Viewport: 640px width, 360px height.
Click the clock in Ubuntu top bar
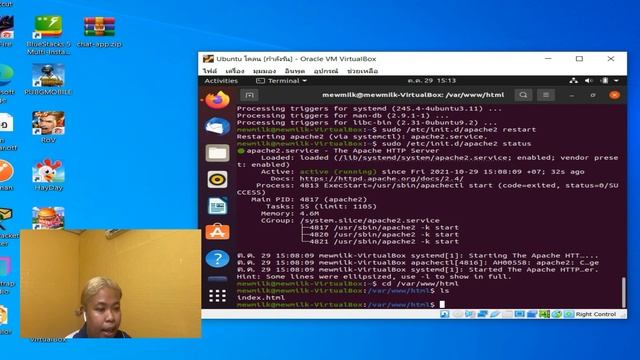431,81
